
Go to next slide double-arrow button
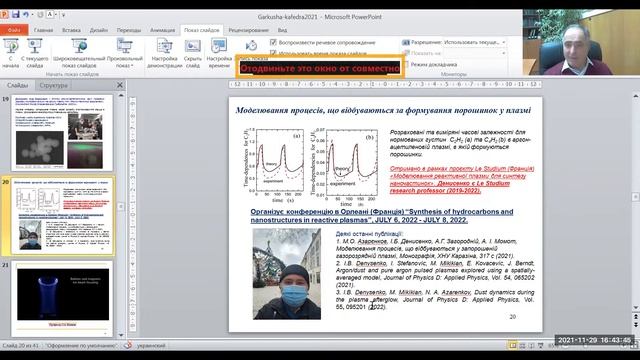(x=636, y=324)
